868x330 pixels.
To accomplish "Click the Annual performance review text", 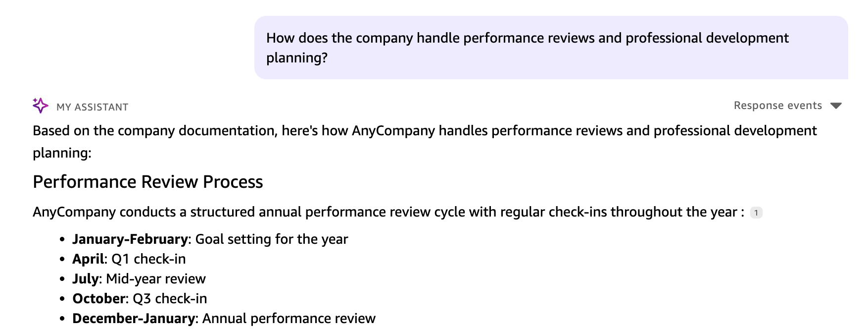I will 289,319.
